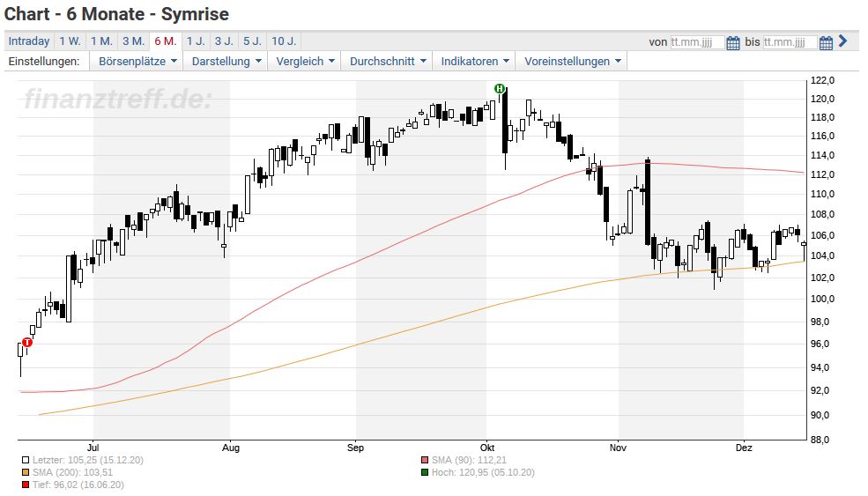Focus the 'bis' end date field
The height and width of the screenshot is (496, 868).
[790, 42]
